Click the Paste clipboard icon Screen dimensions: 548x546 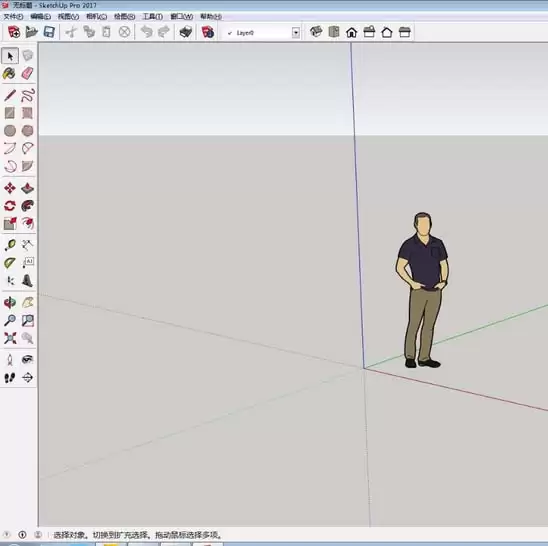point(107,32)
